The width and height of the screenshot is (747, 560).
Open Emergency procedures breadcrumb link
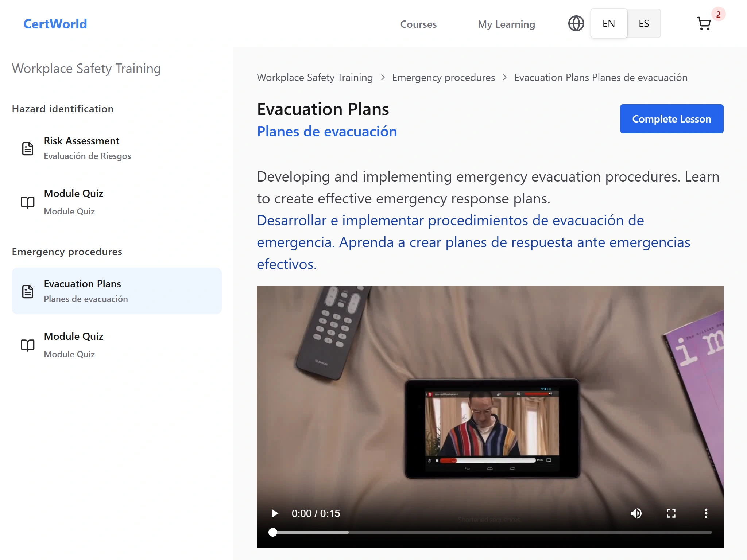click(443, 78)
